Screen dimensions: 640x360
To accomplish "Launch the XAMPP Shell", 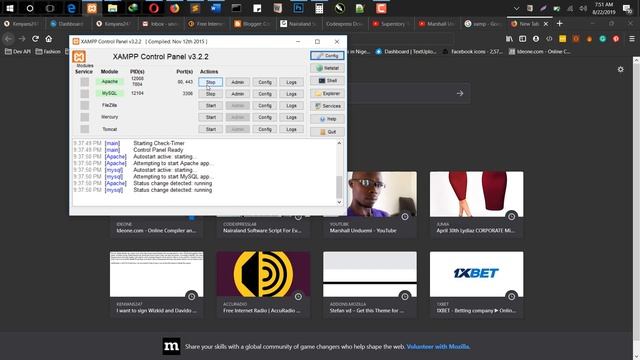I will (327, 81).
